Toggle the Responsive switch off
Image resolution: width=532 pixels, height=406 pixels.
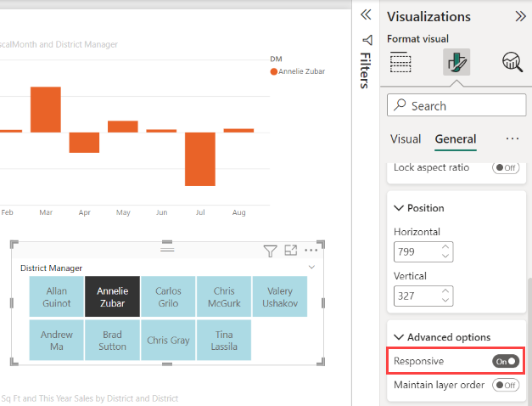pyautogui.click(x=506, y=361)
